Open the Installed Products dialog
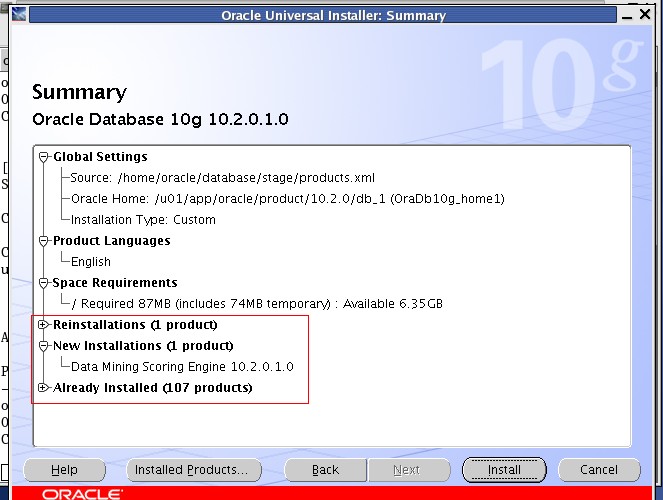The width and height of the screenshot is (663, 500). [194, 470]
